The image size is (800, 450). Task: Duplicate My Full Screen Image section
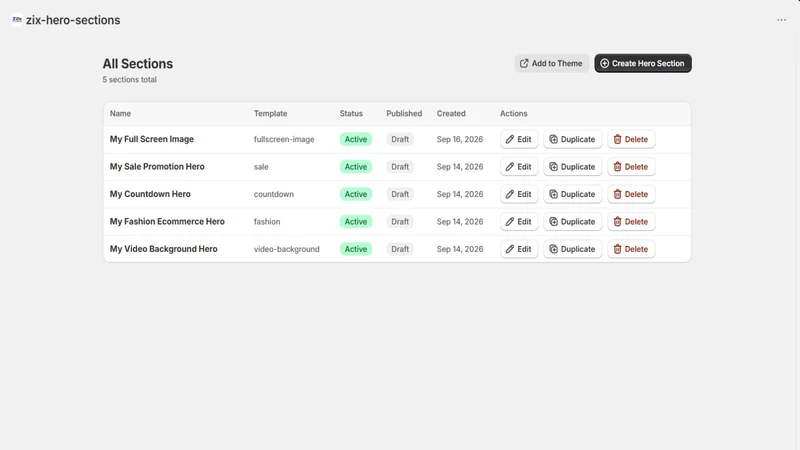[572, 139]
